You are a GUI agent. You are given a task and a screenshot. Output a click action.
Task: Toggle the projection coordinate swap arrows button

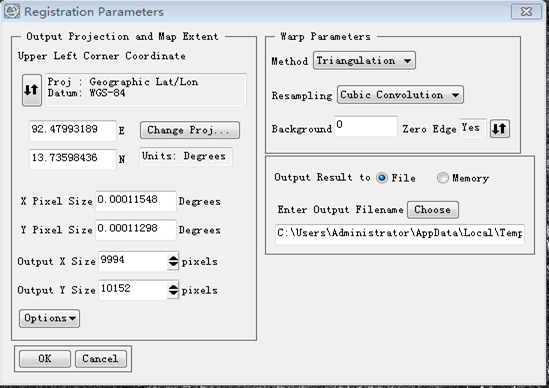(x=32, y=90)
